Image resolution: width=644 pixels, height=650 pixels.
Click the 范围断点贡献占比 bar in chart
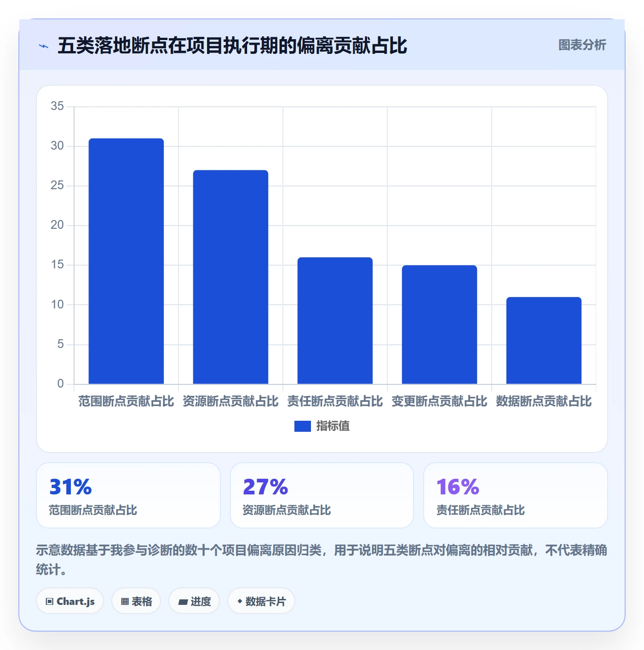(x=126, y=261)
